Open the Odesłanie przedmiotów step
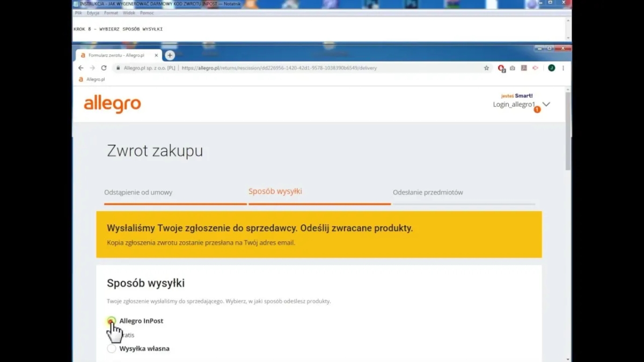This screenshot has width=644, height=362. pyautogui.click(x=428, y=192)
